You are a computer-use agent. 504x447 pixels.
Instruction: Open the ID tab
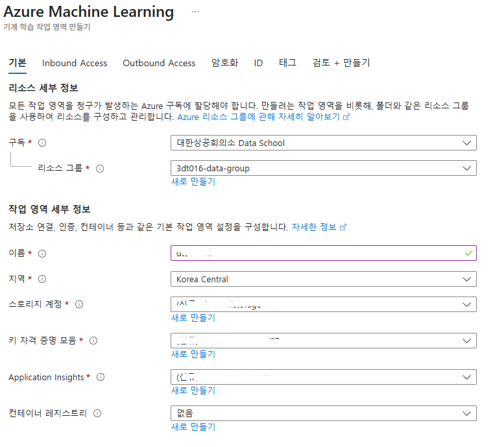point(258,63)
